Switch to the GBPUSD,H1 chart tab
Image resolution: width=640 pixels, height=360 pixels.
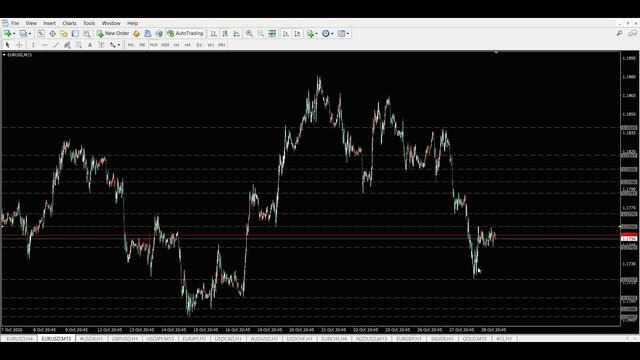point(125,339)
